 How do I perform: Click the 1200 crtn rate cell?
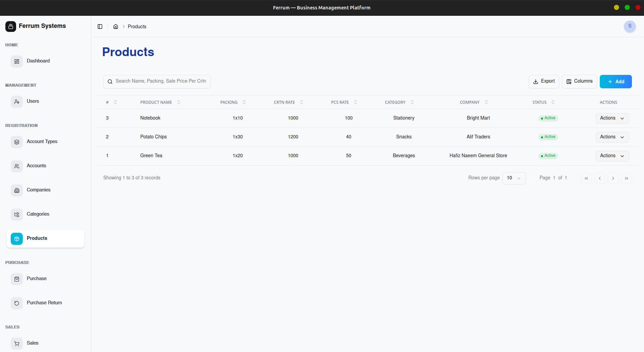click(293, 137)
